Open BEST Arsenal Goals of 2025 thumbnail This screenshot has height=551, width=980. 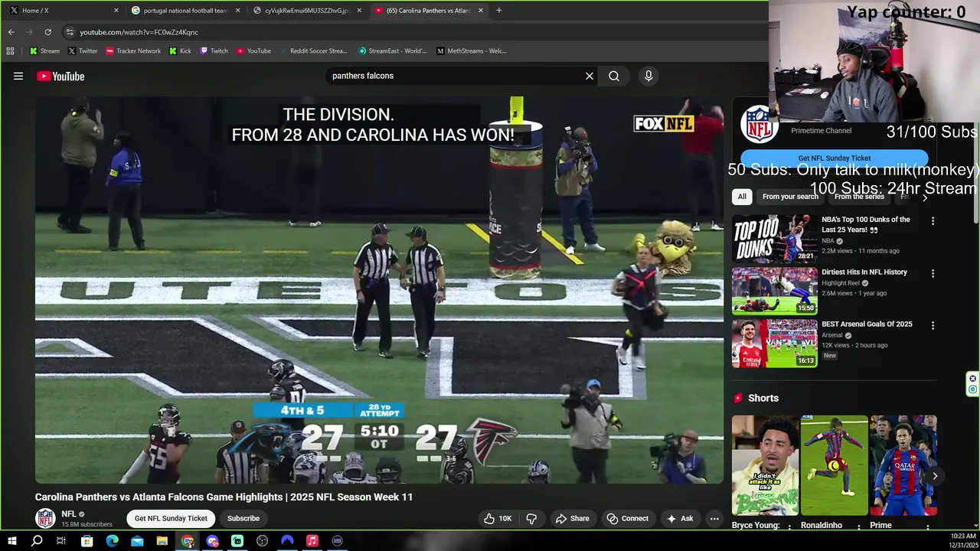coord(775,344)
